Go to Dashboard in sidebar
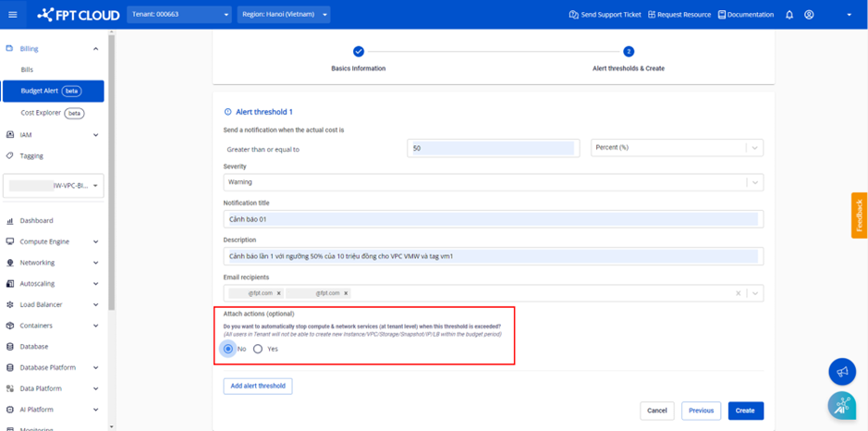Screen dimensions: 868x431 [36, 221]
